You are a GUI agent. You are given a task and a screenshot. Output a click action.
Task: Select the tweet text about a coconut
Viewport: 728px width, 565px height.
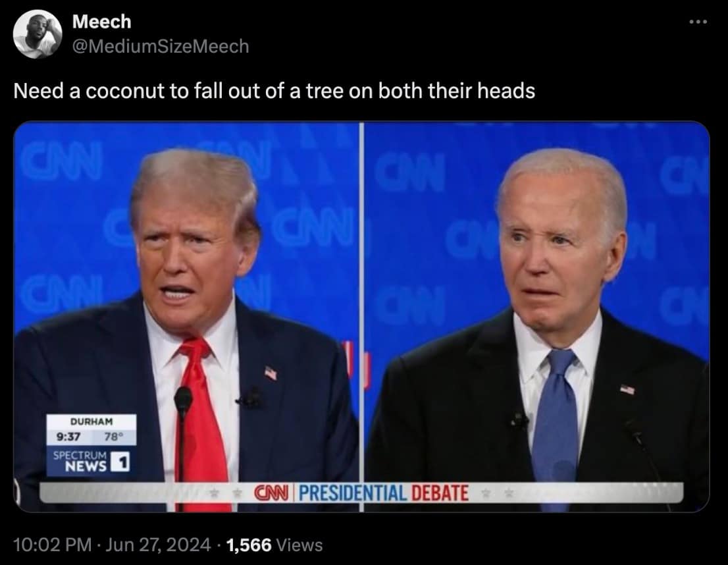[x=274, y=90]
